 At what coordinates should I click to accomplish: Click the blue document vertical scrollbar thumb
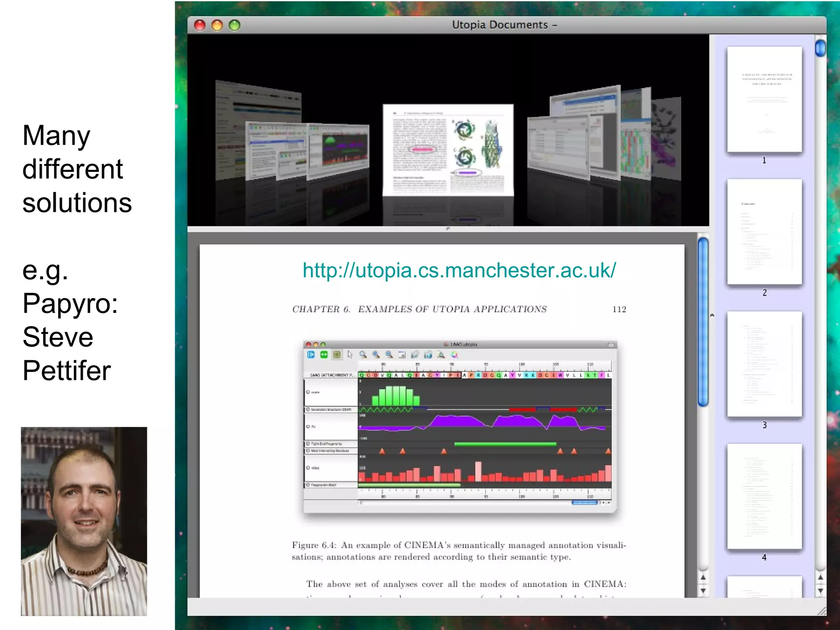click(x=703, y=322)
